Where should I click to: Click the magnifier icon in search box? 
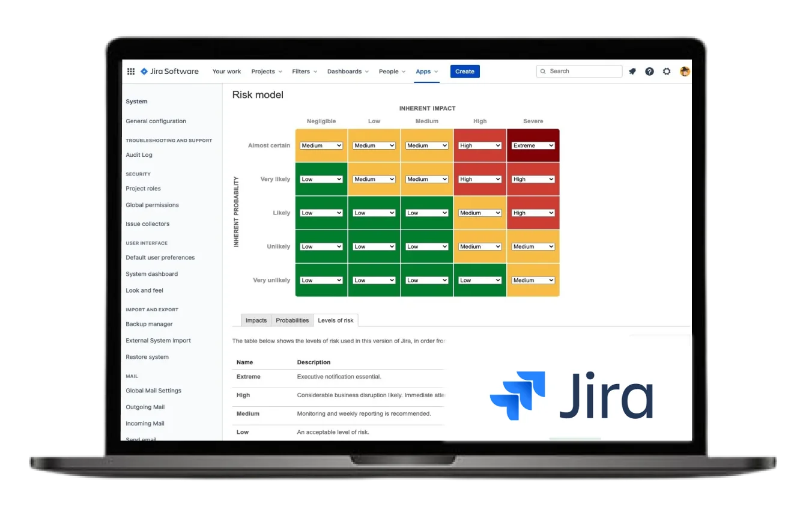pyautogui.click(x=543, y=72)
